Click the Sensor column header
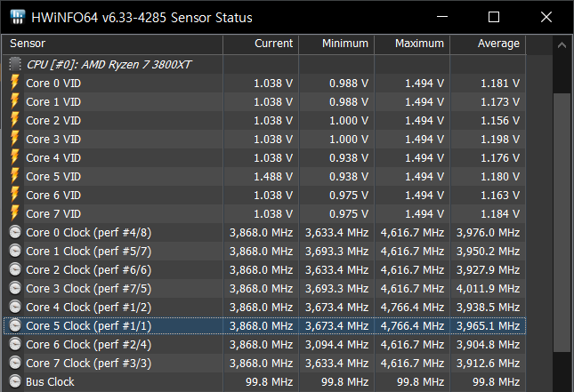 coord(112,44)
